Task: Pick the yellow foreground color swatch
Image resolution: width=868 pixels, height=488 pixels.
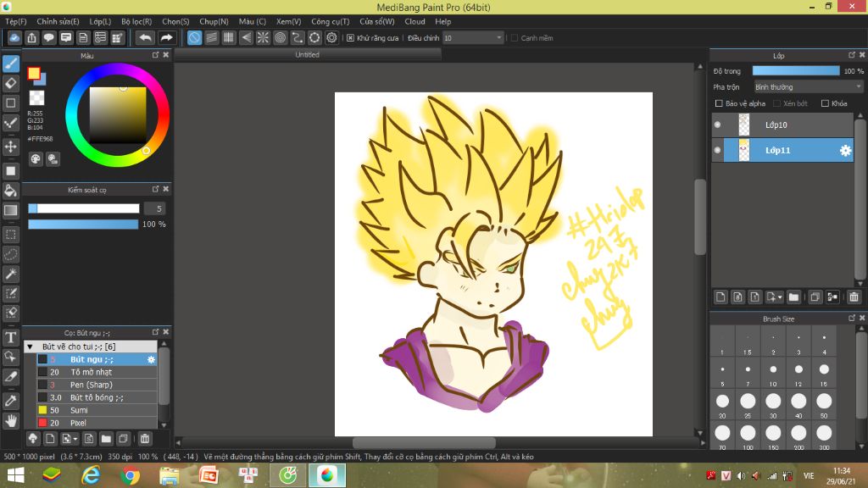Action: point(34,73)
